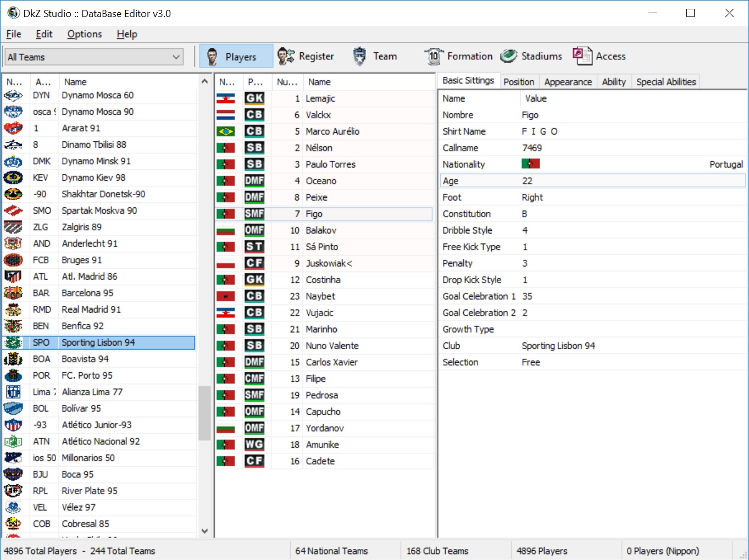Viewport: 749px width, 560px height.
Task: Click 168 Club Teams in status bar
Action: click(437, 551)
